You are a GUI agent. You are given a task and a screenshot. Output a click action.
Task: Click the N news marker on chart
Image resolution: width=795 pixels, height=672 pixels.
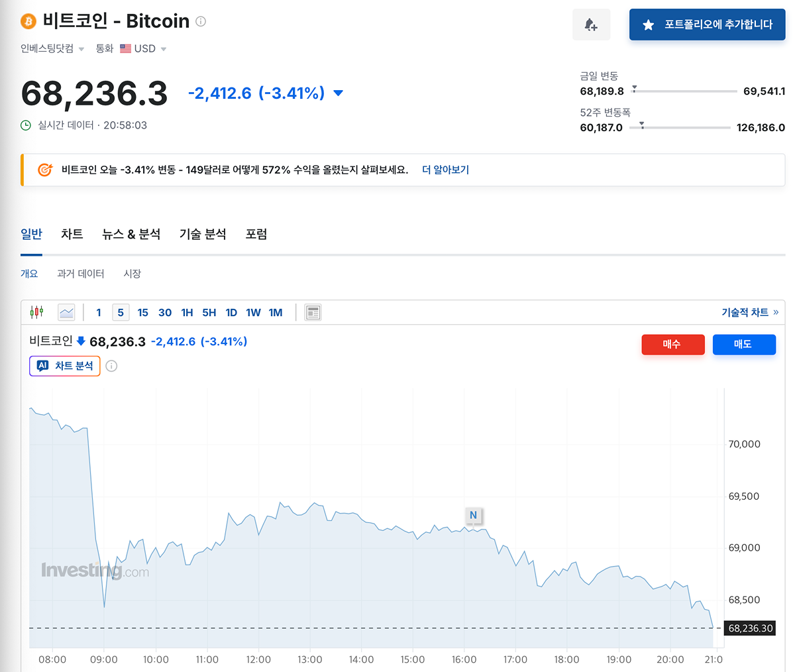(473, 515)
